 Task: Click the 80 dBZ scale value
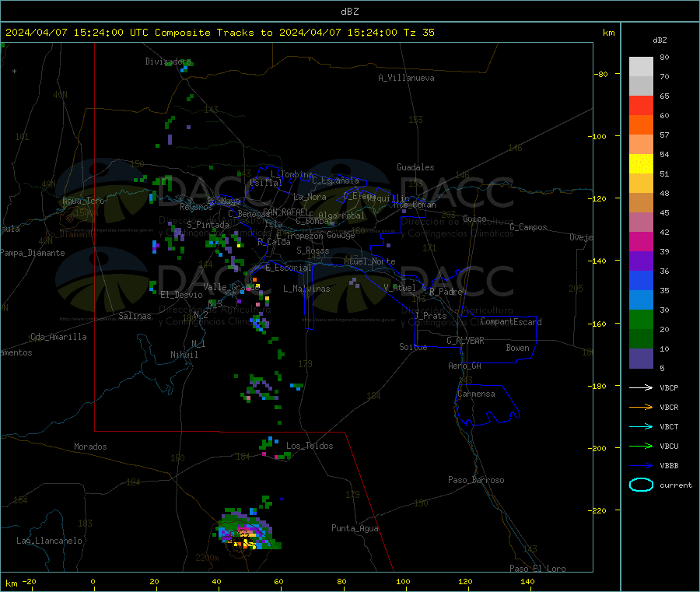(664, 57)
